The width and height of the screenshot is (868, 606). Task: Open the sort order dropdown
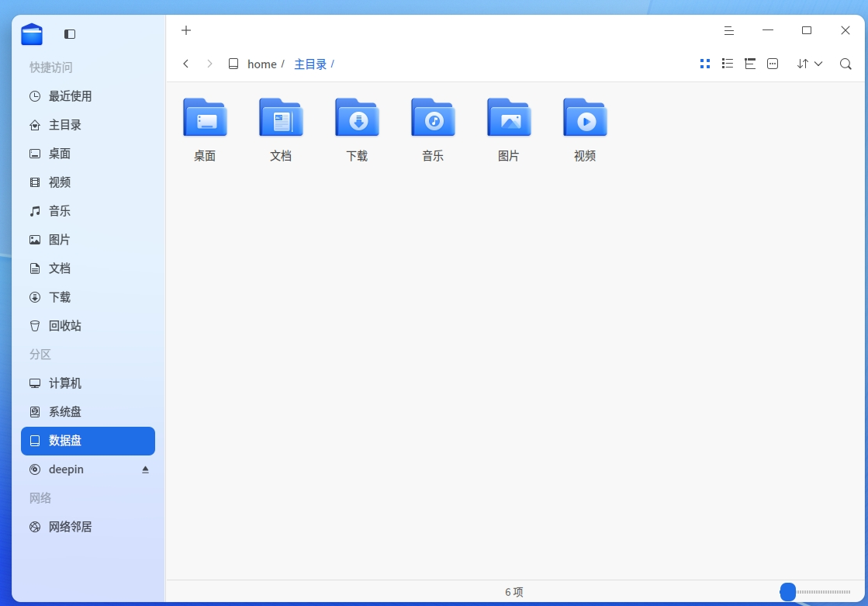[809, 64]
